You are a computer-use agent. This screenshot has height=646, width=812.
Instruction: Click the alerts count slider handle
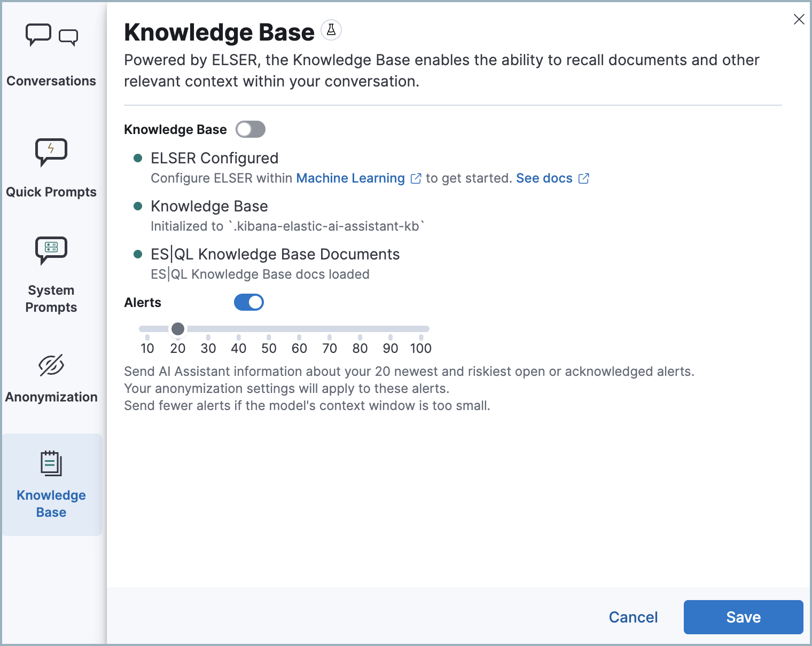click(178, 329)
